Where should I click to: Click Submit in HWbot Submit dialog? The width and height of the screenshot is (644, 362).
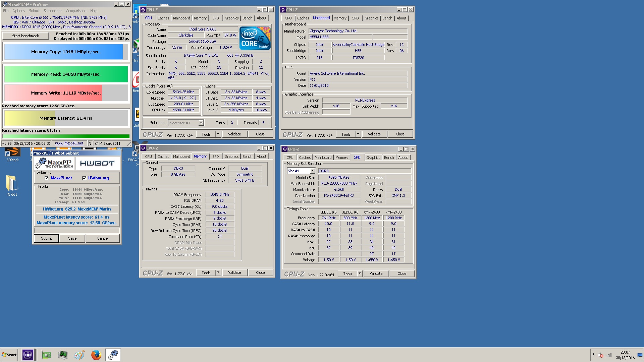coord(46,238)
